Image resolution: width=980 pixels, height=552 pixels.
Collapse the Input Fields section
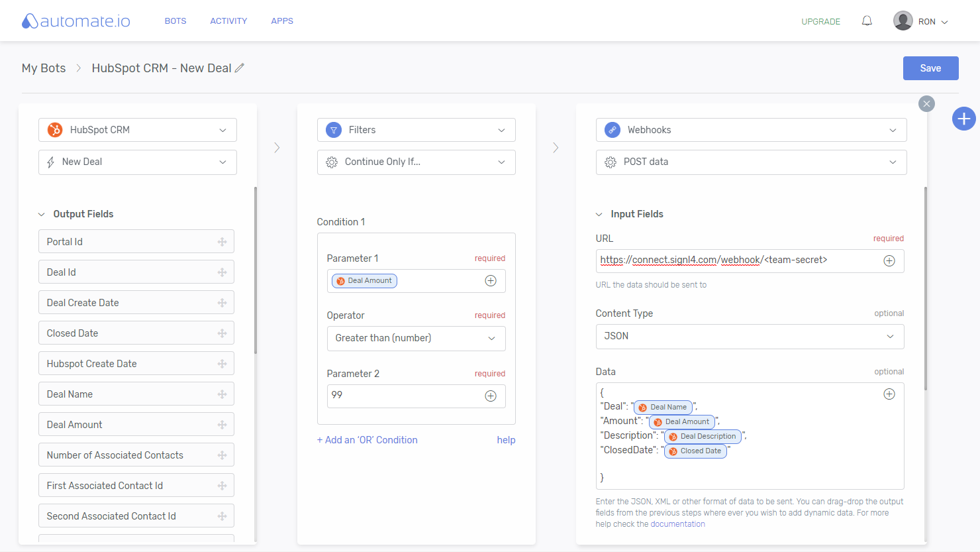point(599,215)
